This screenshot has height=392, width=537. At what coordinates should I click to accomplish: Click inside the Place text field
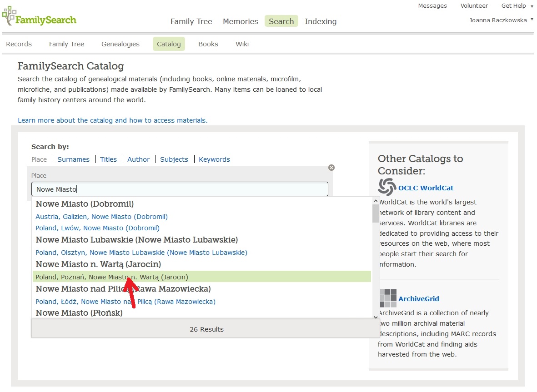(180, 189)
